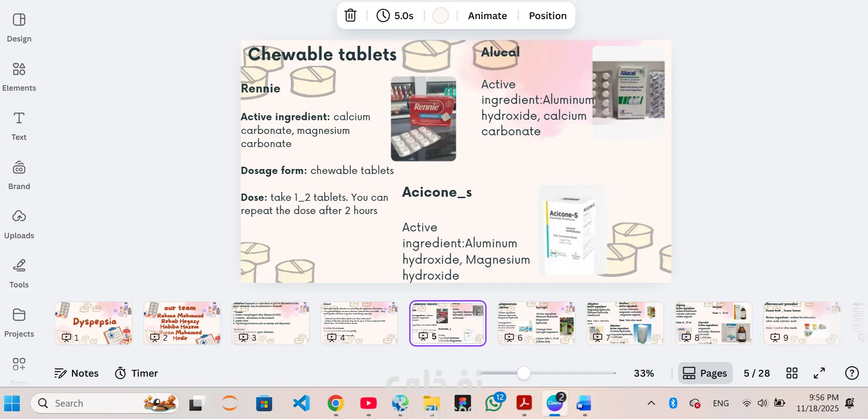The height and width of the screenshot is (419, 868).
Task: Open the clock and calendar flyout
Action: pos(817,403)
